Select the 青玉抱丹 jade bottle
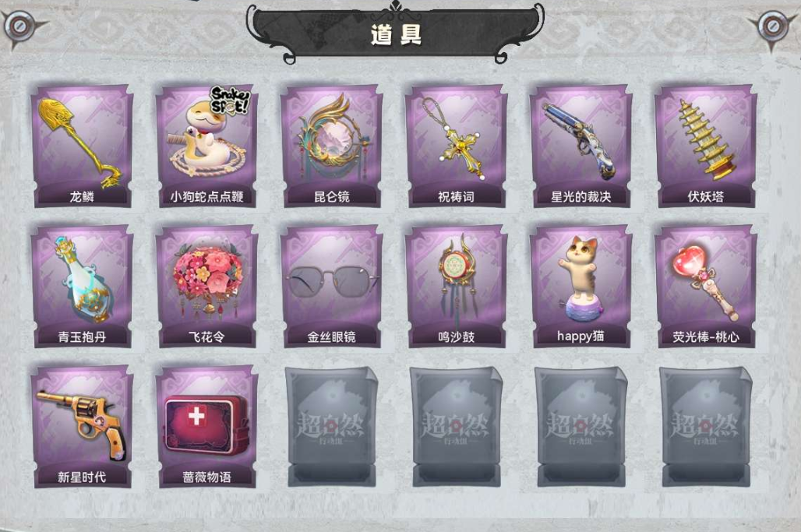Image resolution: width=801 pixels, height=532 pixels. click(x=83, y=287)
